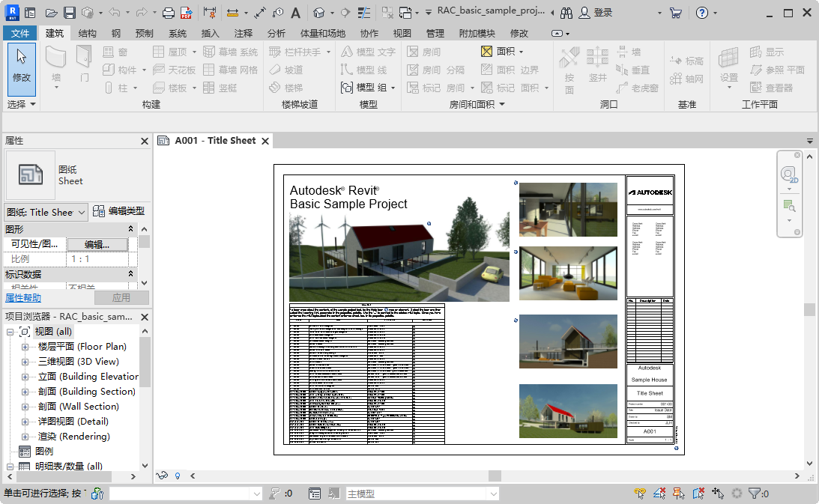This screenshot has width=819, height=504.
Task: Click the Show work plane (显示) tool
Action: click(x=767, y=52)
